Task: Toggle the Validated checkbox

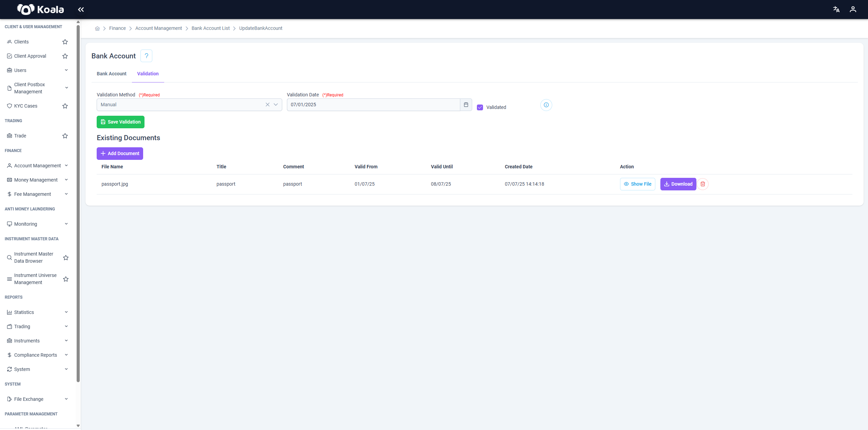Action: [x=480, y=107]
